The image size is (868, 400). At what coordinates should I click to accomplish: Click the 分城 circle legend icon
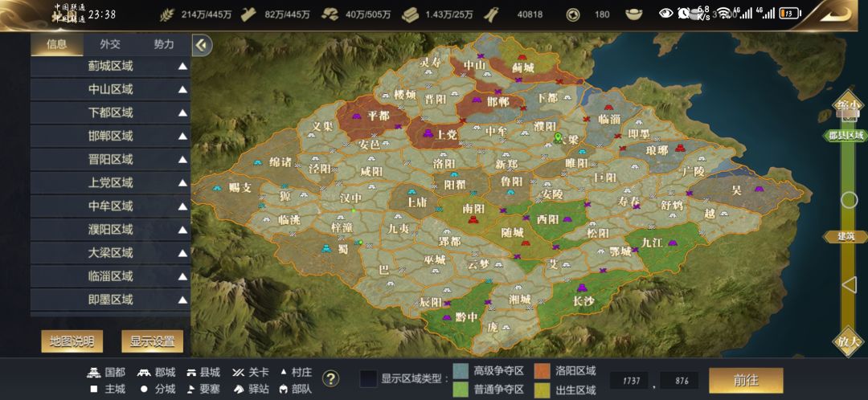coord(144,389)
